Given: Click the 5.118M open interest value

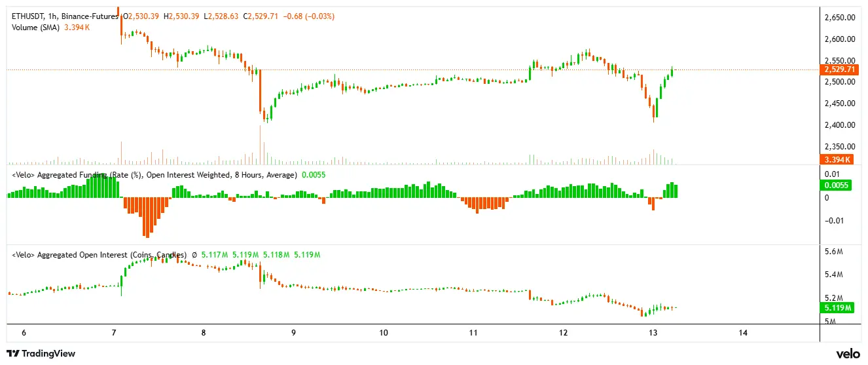Looking at the screenshot, I should pyautogui.click(x=276, y=254).
